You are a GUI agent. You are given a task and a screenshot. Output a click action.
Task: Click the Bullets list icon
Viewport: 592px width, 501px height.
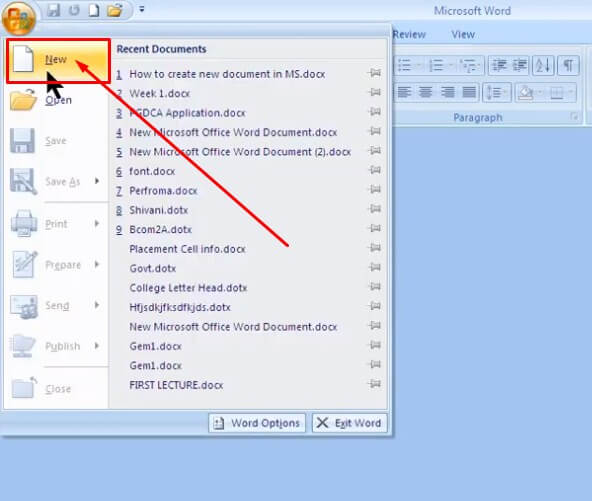coord(405,66)
